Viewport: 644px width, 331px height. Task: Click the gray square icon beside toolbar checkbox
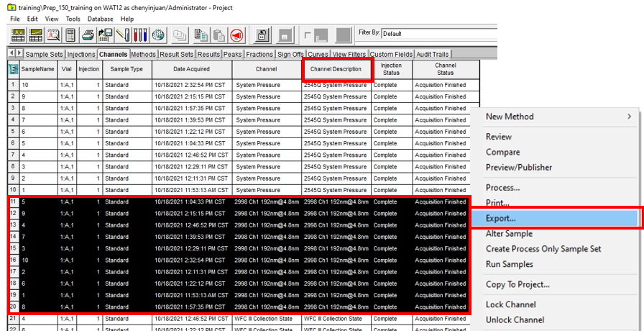coord(321,35)
